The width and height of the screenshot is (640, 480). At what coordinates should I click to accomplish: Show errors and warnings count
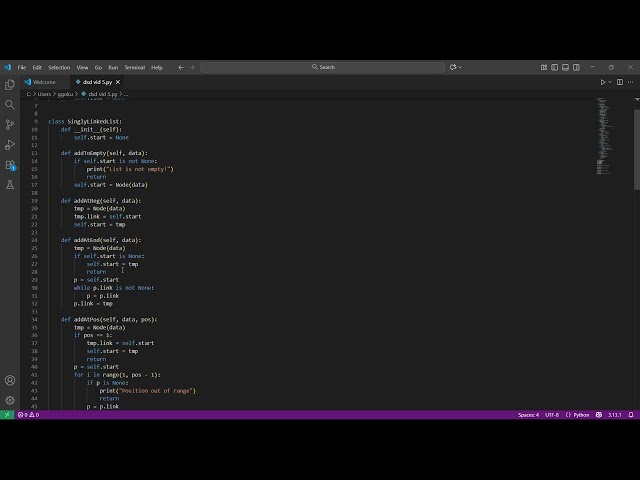click(x=28, y=415)
